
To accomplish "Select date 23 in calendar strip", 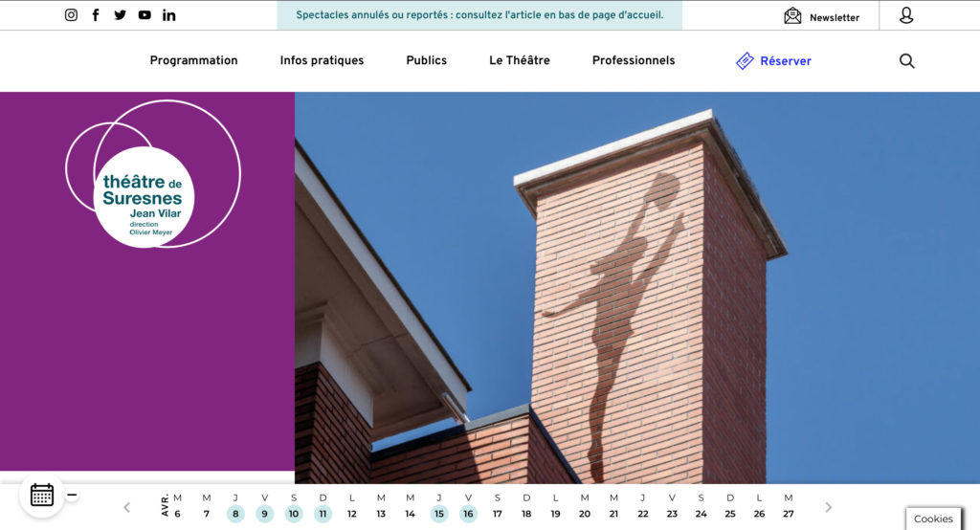I will 672,514.
